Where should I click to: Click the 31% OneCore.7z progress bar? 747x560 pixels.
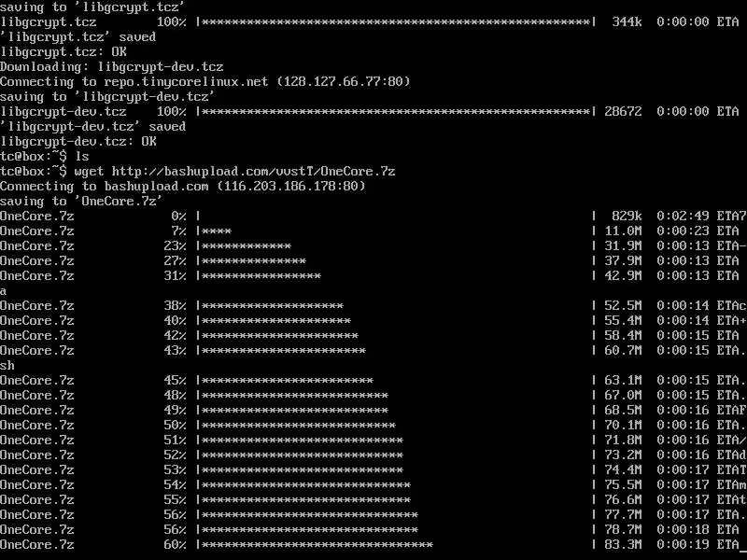(x=396, y=275)
